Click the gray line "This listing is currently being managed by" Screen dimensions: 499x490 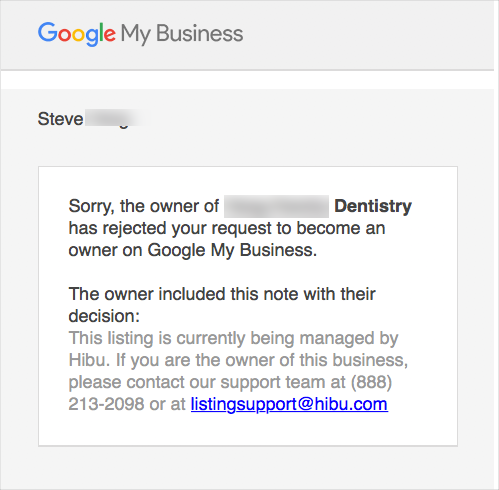pyautogui.click(x=233, y=338)
